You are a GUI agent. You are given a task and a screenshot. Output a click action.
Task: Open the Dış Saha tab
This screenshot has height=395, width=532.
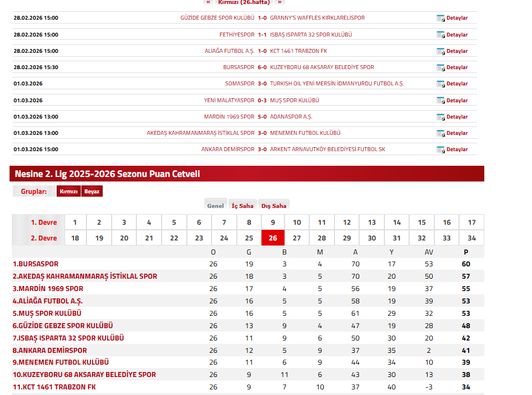tap(274, 206)
